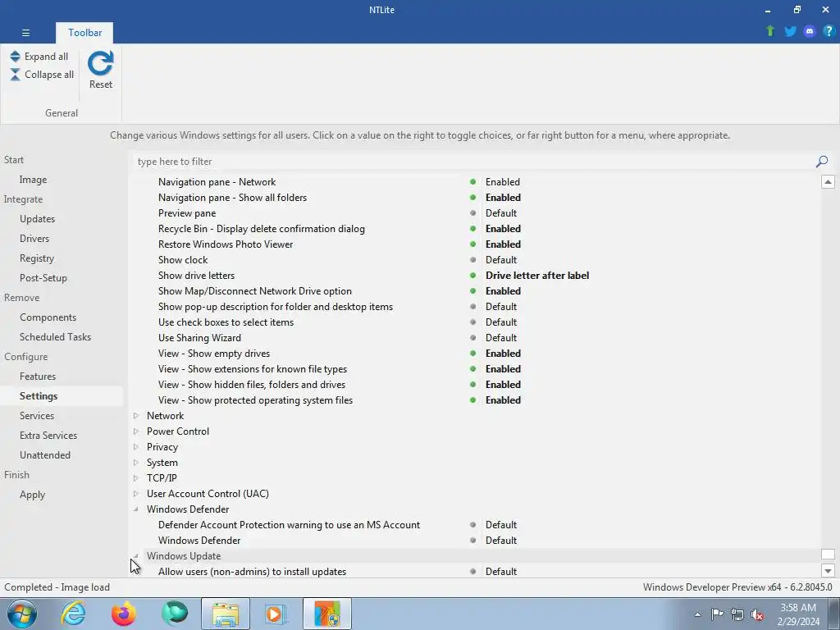This screenshot has width=840, height=630.
Task: Toggle Navigation pane - Network Enabled value
Action: (503, 182)
